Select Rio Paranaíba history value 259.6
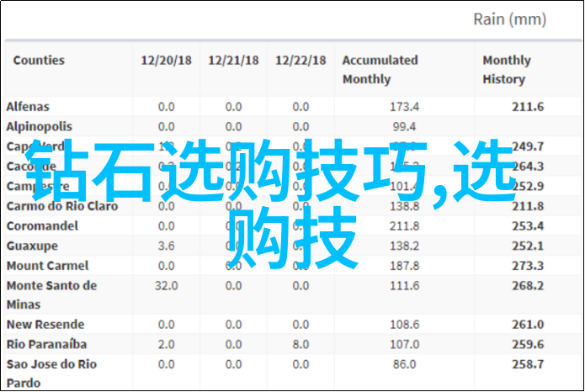Viewport: 585px width, 392px height. (x=528, y=344)
